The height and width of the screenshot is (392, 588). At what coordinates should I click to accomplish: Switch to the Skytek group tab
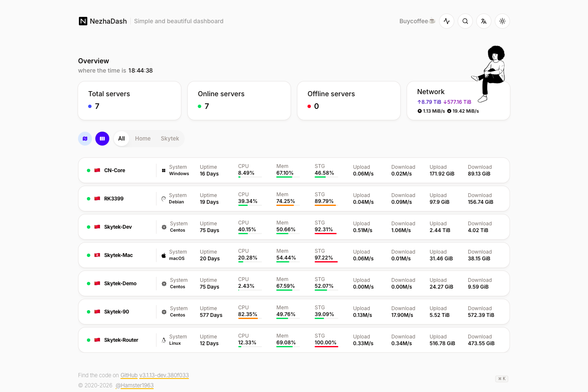click(170, 138)
